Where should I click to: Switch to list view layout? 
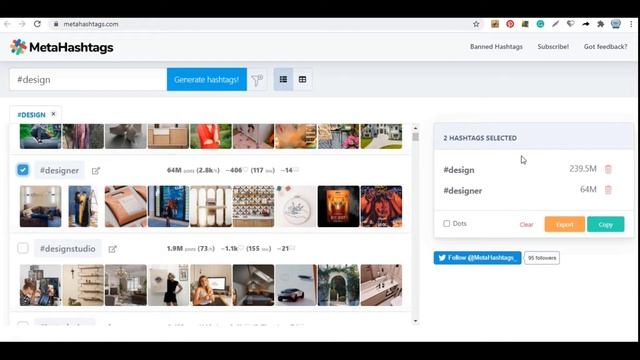pos(283,80)
